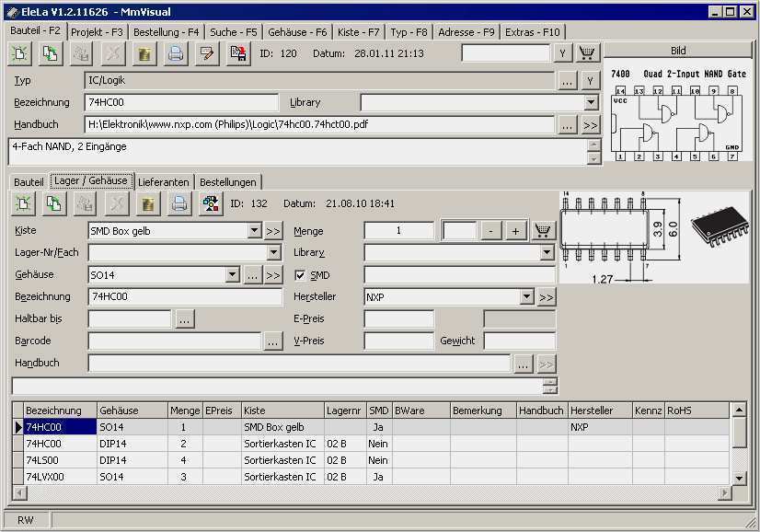Click the edit note icon in top toolbar
Viewport: 760px width, 532px height.
click(x=206, y=53)
